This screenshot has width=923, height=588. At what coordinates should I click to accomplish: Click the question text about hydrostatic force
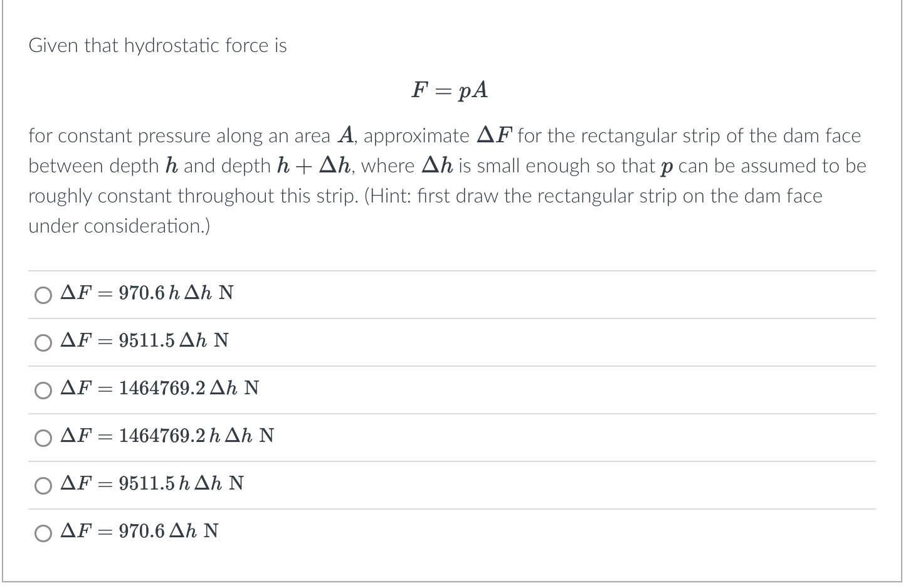click(157, 45)
